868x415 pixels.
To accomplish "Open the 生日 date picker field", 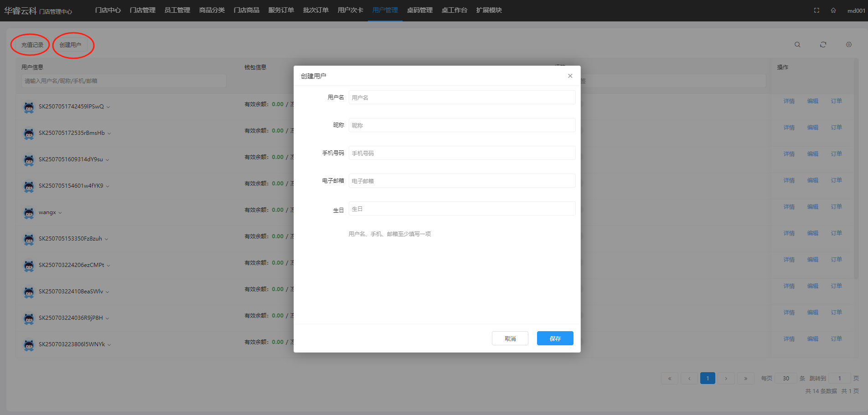I will pos(461,209).
